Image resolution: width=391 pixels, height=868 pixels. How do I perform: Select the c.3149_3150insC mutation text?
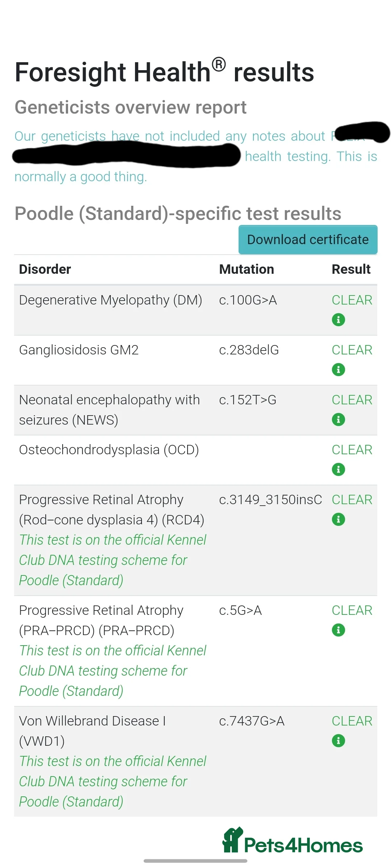pyautogui.click(x=270, y=500)
